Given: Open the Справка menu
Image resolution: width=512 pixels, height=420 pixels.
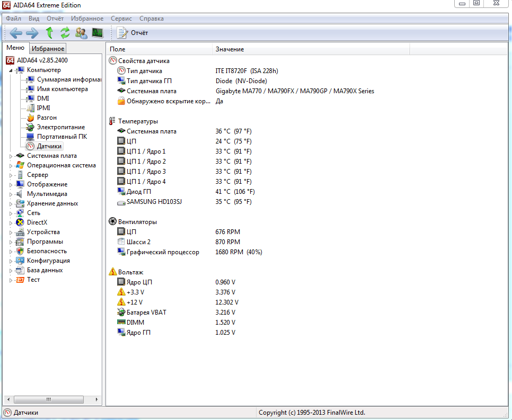Looking at the screenshot, I should [152, 19].
